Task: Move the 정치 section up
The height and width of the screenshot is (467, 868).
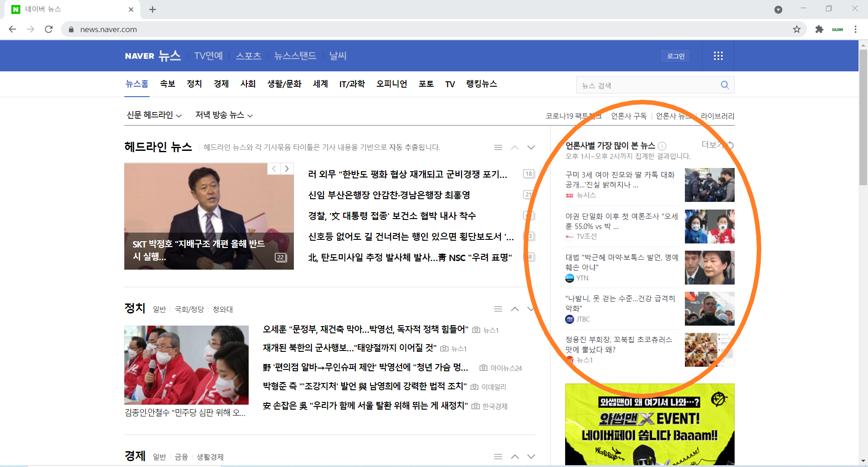Action: (515, 309)
